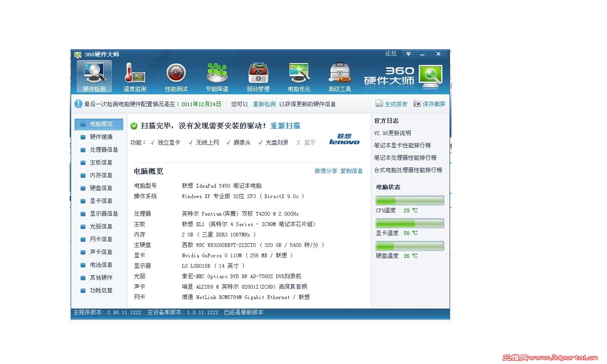The image size is (607, 364).
Task: Open the title bar dropdown menu arrow
Action: pyautogui.click(x=408, y=54)
